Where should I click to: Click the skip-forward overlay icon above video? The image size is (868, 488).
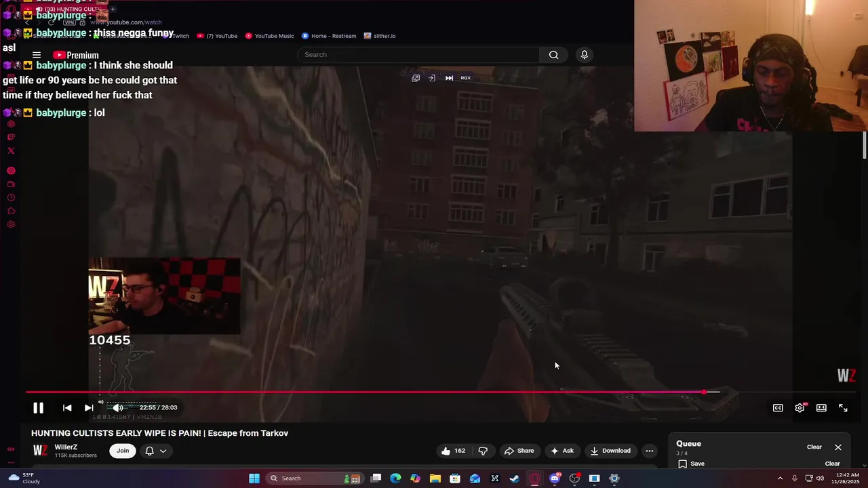(449, 78)
